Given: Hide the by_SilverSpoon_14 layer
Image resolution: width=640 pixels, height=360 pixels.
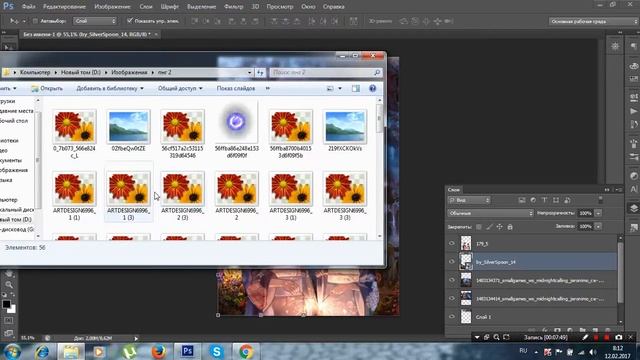Looking at the screenshot, I should 452,262.
